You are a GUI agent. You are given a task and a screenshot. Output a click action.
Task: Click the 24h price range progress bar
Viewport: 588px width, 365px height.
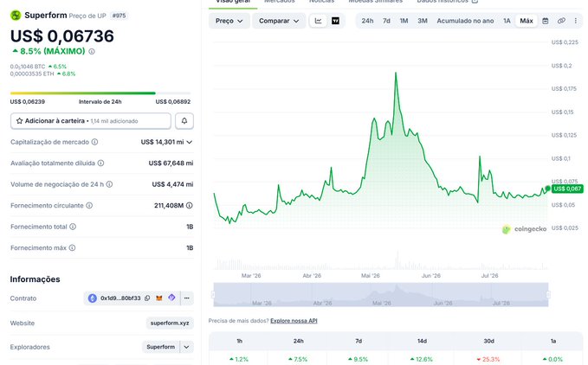[x=100, y=93]
